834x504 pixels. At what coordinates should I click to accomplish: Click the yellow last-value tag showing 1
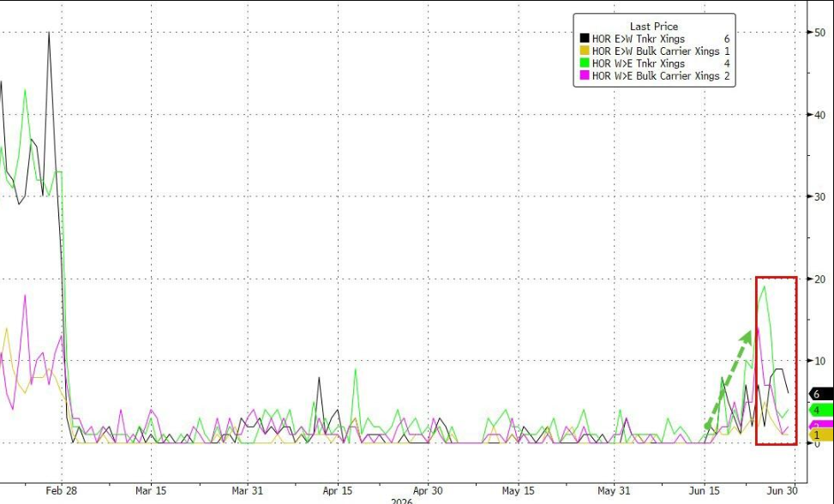[x=820, y=435]
